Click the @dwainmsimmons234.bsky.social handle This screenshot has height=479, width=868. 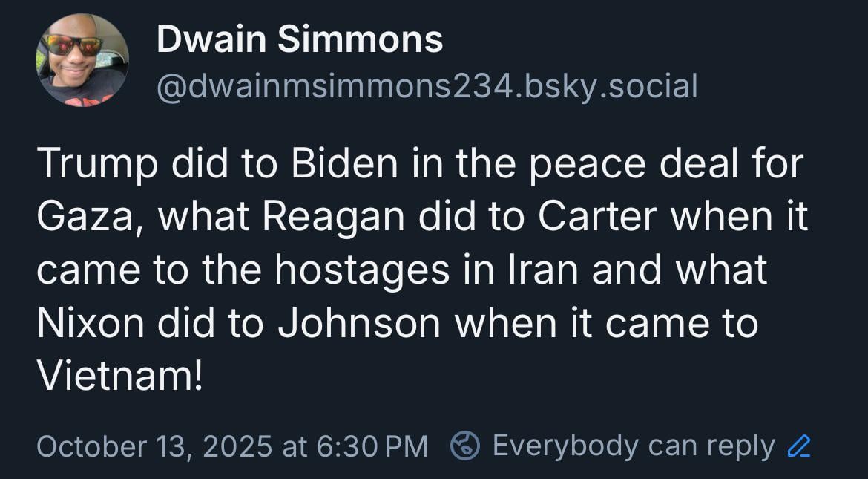[x=427, y=87]
